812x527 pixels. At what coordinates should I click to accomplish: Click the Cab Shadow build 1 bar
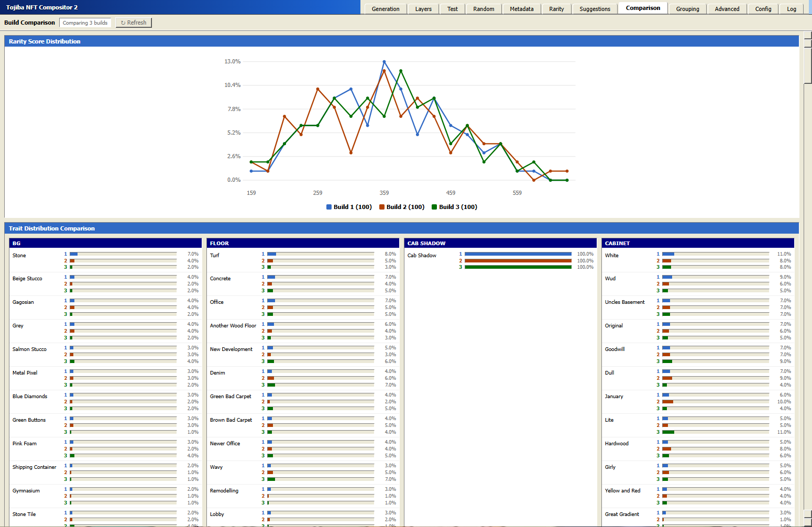[518, 254]
